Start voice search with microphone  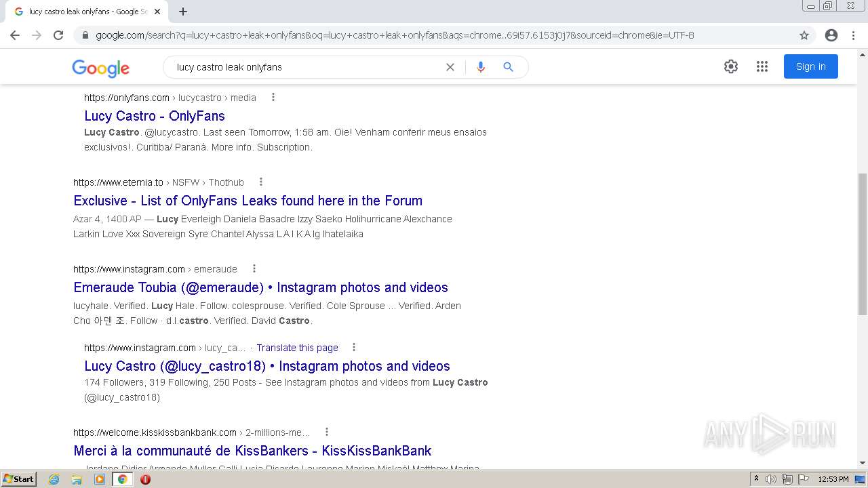[481, 67]
